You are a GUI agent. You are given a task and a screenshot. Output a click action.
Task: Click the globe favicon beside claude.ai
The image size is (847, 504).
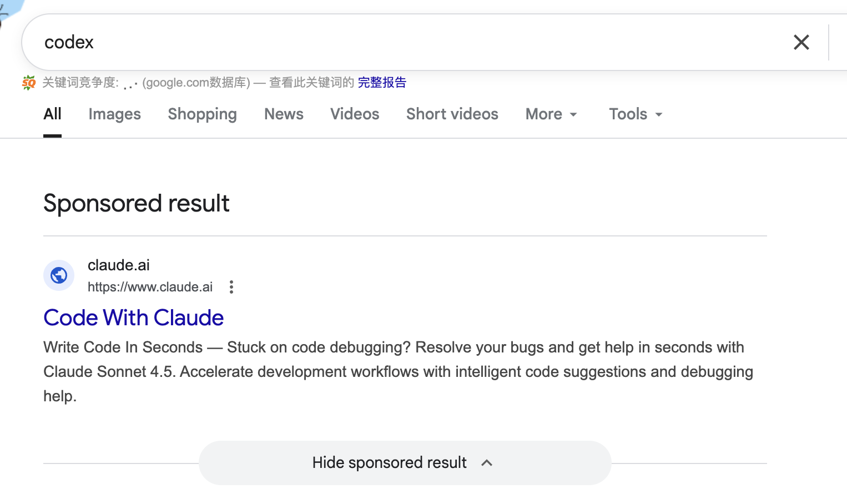59,275
